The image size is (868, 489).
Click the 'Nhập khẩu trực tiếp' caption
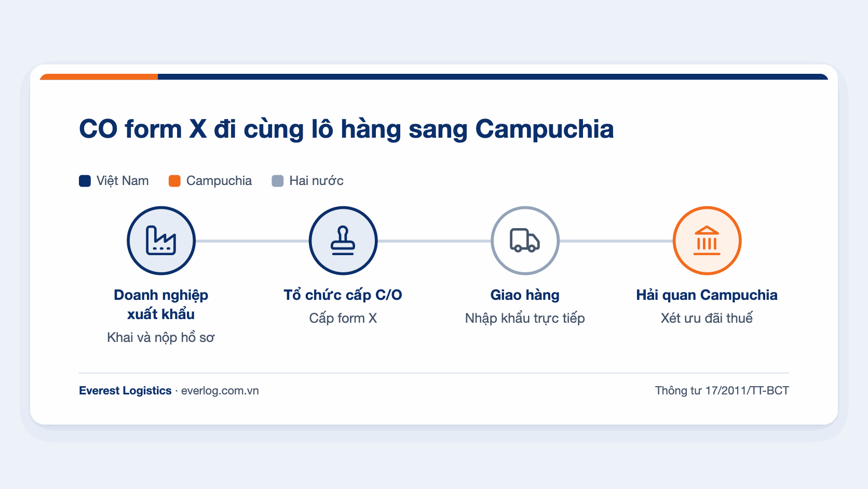point(525,318)
